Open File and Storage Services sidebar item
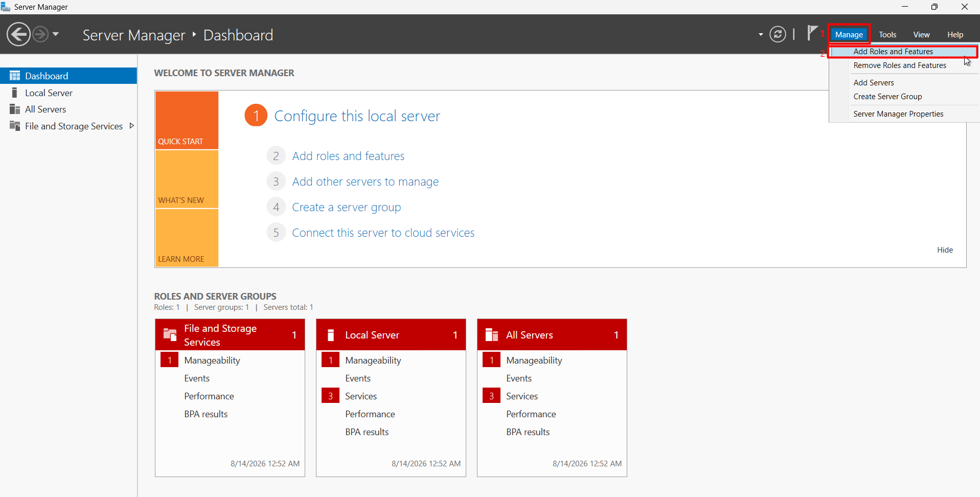The image size is (980, 497). (69, 126)
